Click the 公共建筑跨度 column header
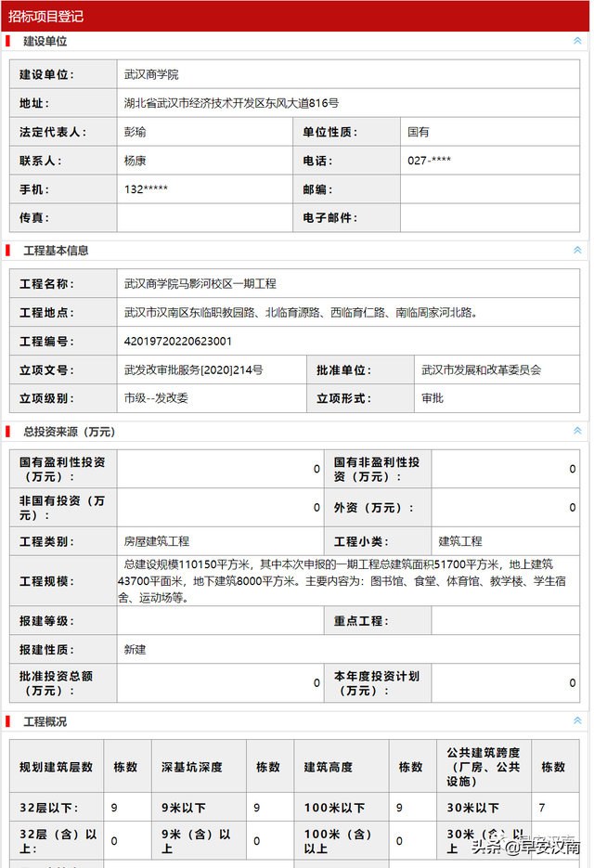The width and height of the screenshot is (594, 868). [484, 767]
